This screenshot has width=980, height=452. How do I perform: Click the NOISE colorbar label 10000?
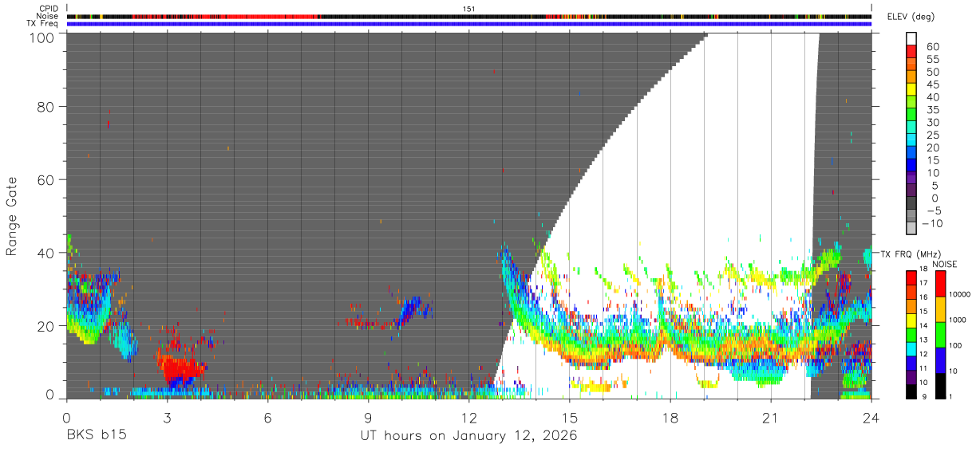(959, 294)
